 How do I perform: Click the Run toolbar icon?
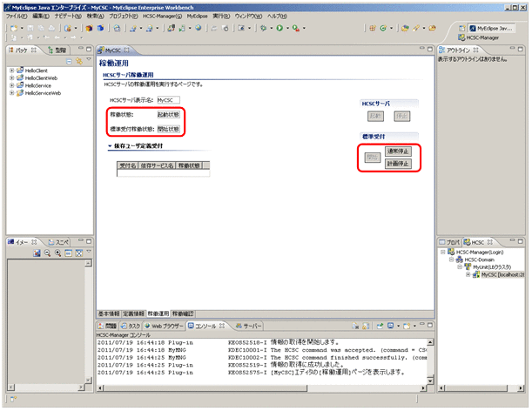(x=279, y=28)
